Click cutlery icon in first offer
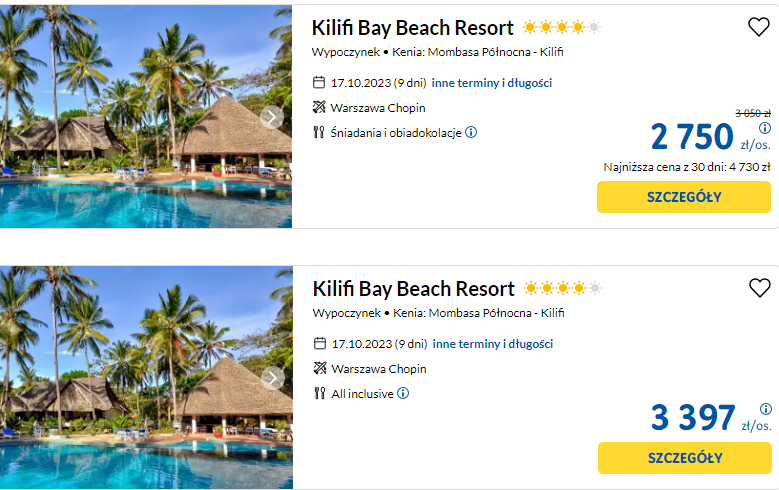This screenshot has width=779, height=490. [x=319, y=132]
